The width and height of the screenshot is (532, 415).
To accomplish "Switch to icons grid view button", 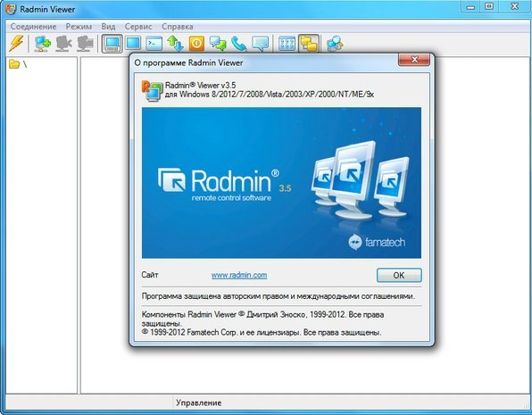I will [287, 44].
